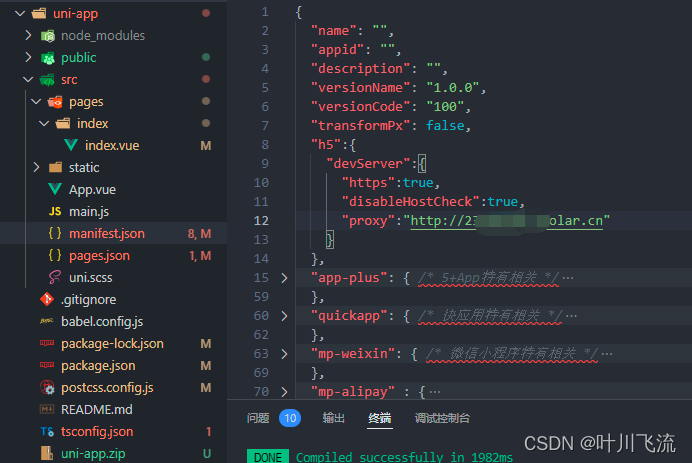Click the public folder icon
The image size is (692, 463).
pyautogui.click(x=48, y=58)
